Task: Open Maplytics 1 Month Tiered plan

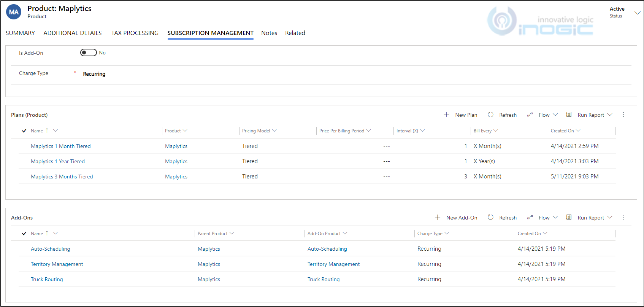Action: point(61,146)
